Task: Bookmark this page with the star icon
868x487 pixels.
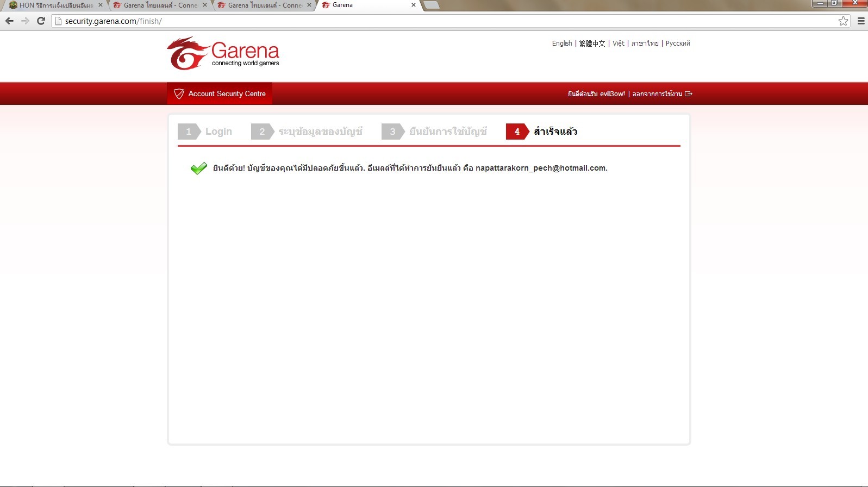Action: 843,21
